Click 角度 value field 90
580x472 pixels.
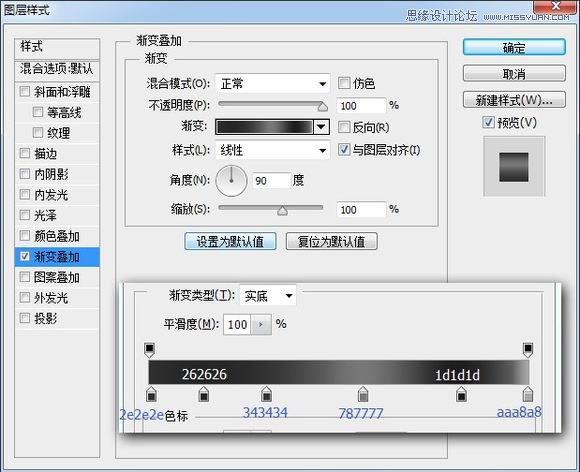[271, 181]
